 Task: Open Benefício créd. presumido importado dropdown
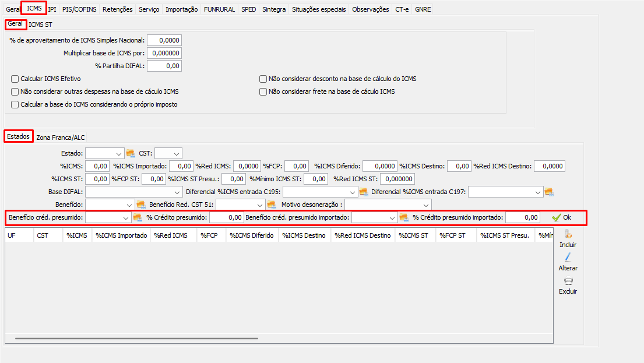click(x=375, y=218)
